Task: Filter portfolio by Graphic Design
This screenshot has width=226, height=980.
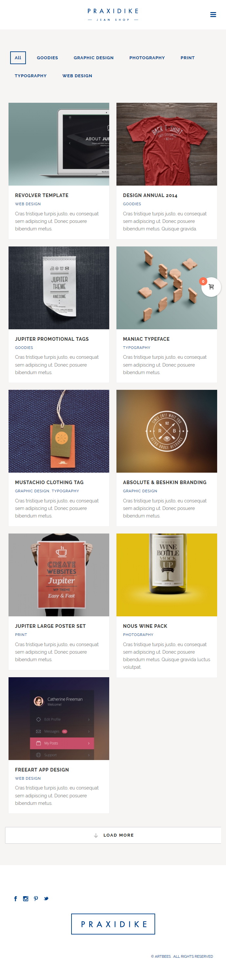Action: (93, 58)
